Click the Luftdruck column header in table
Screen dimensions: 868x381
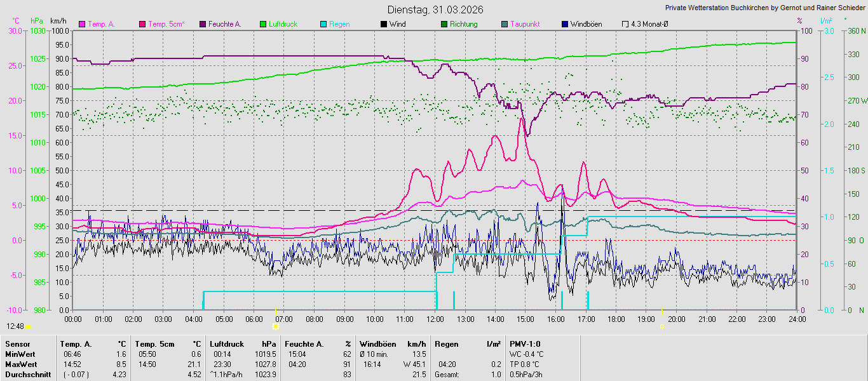click(x=227, y=344)
